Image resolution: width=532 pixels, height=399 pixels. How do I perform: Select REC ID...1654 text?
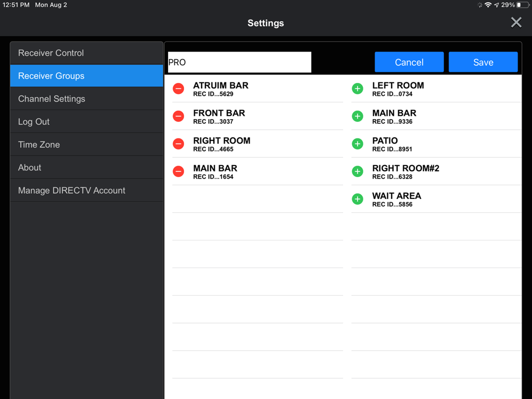[x=213, y=177]
